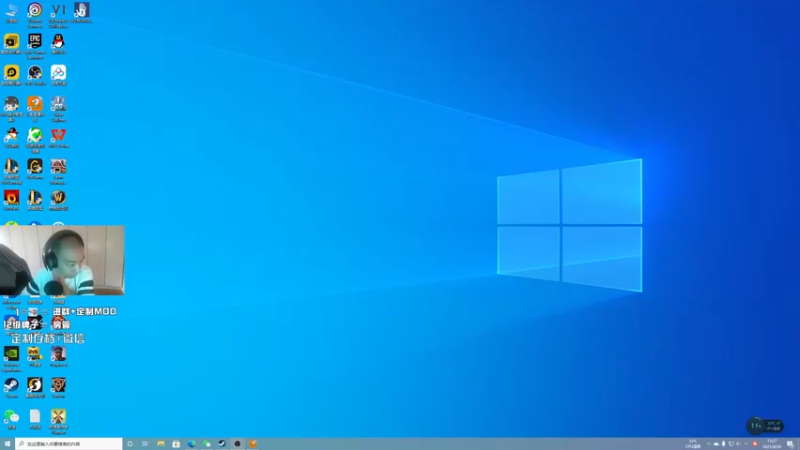Open the windmill game desktop shortcut
Screen dimensions: 800x450
pos(58,421)
